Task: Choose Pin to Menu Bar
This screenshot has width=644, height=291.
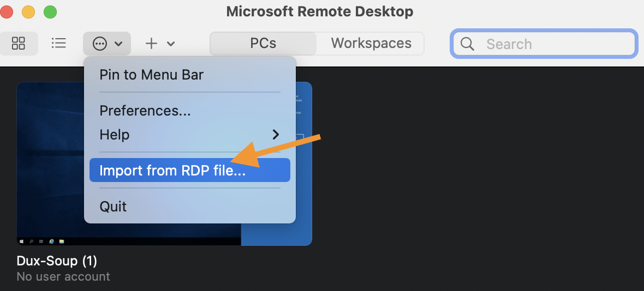Action: point(190,75)
